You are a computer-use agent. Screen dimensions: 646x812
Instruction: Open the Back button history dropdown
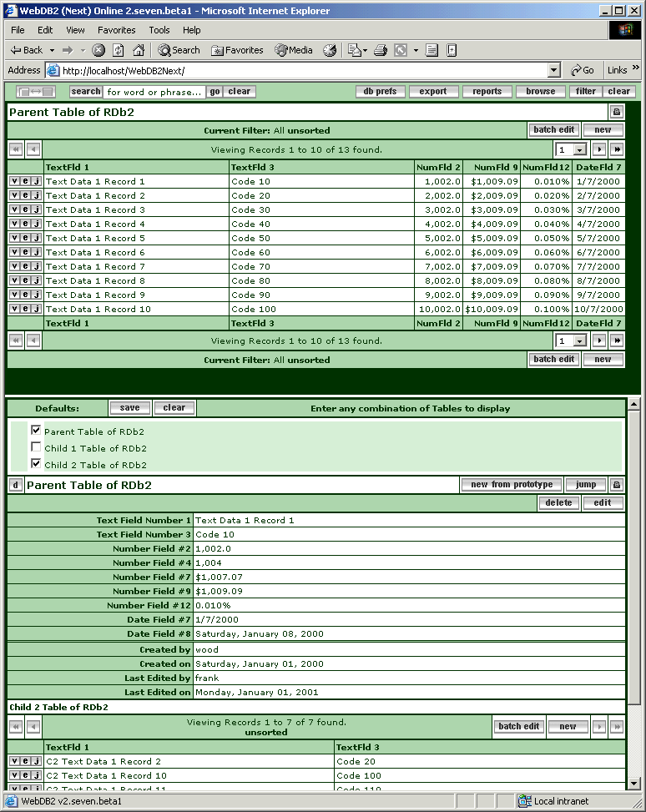point(52,50)
